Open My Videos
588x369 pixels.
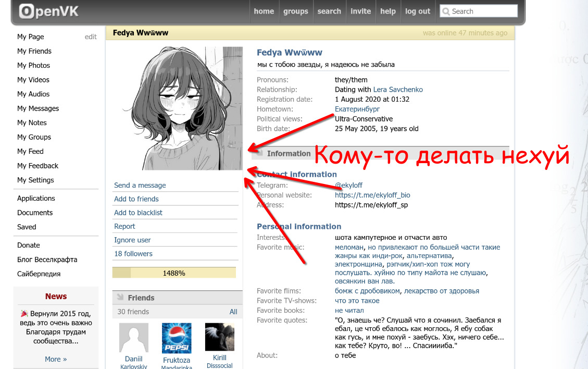[x=33, y=80]
